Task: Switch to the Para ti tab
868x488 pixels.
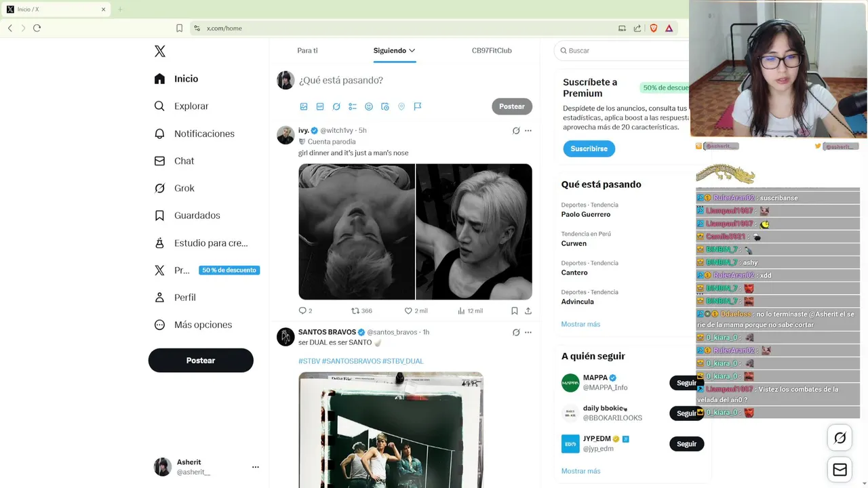Action: click(307, 51)
